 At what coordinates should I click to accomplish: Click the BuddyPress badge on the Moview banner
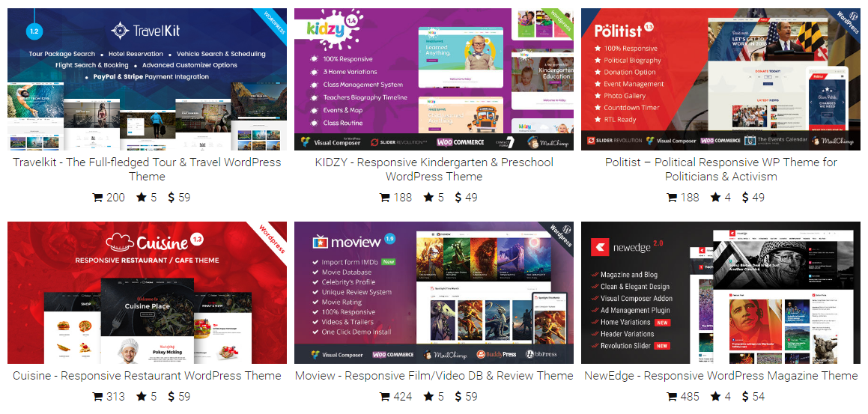[x=496, y=354]
